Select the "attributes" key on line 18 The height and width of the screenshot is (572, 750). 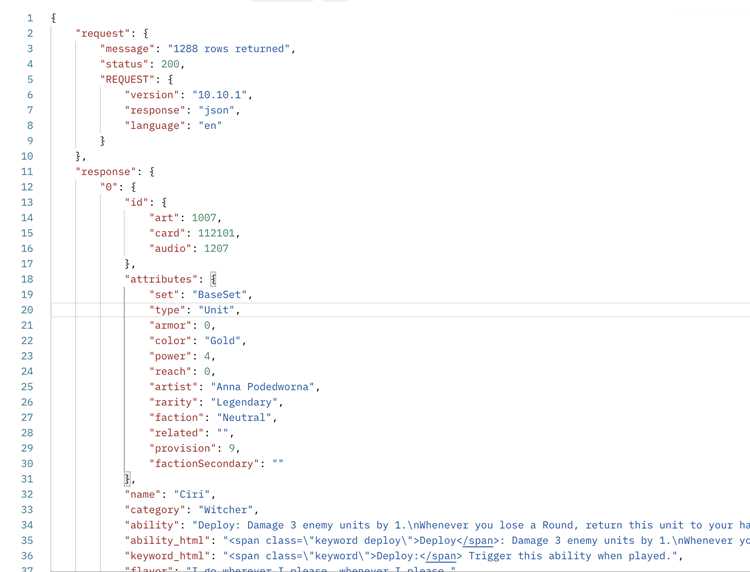point(161,279)
